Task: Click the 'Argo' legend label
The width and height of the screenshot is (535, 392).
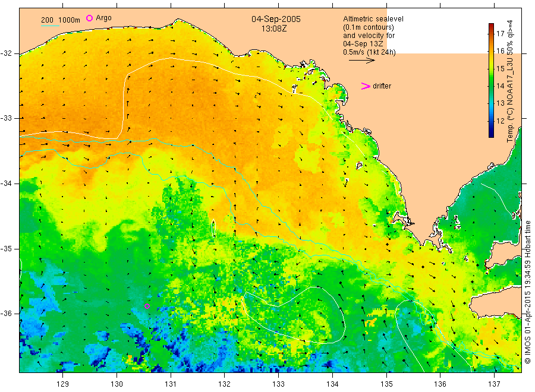Action: 103,18
